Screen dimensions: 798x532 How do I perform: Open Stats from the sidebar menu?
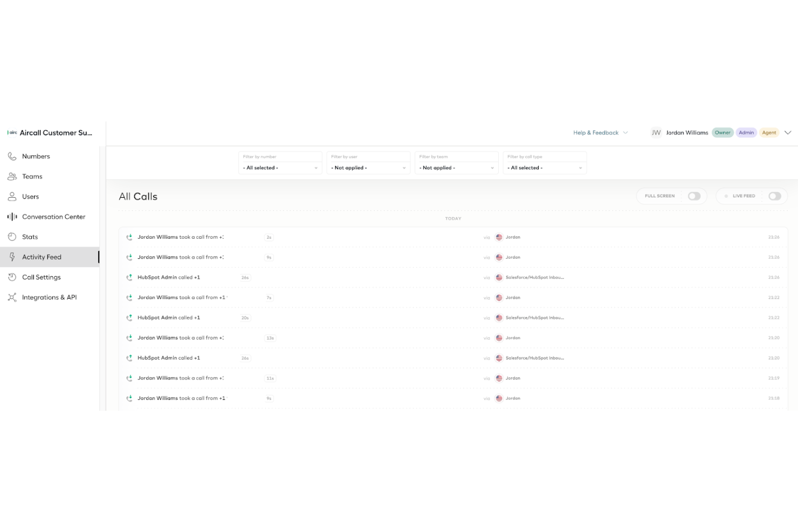pos(30,237)
